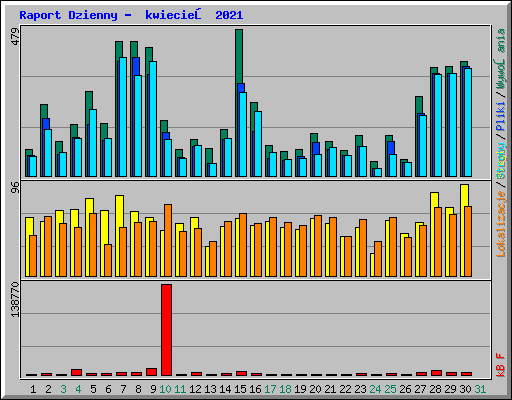Click the orange bar above day 10
512x400 pixels.
pyautogui.click(x=168, y=240)
